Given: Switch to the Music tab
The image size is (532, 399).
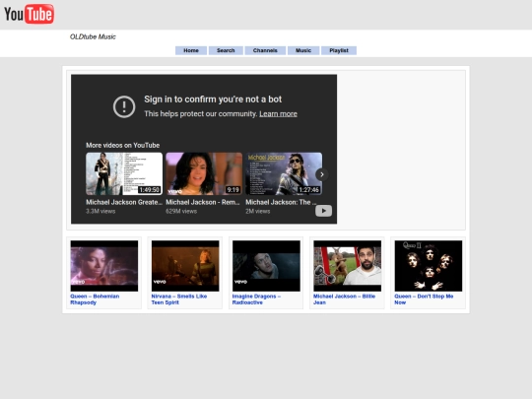Looking at the screenshot, I should click(x=303, y=50).
